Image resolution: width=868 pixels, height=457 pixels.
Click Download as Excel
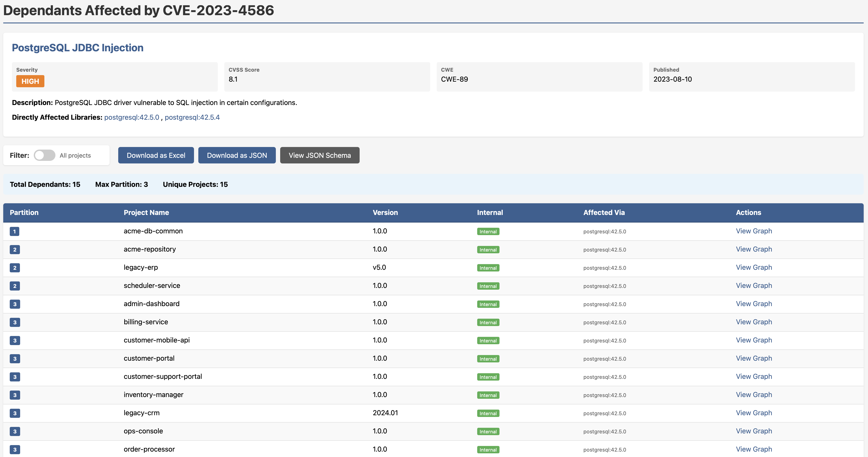156,155
